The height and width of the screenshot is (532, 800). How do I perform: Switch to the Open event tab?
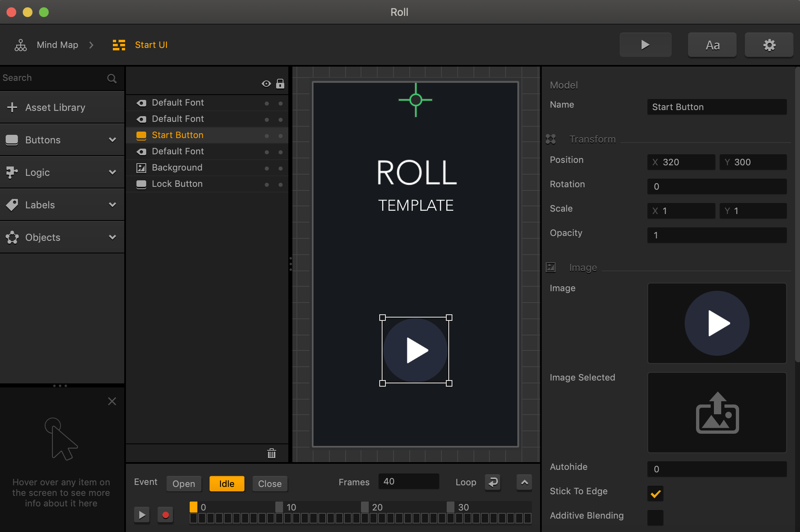184,484
